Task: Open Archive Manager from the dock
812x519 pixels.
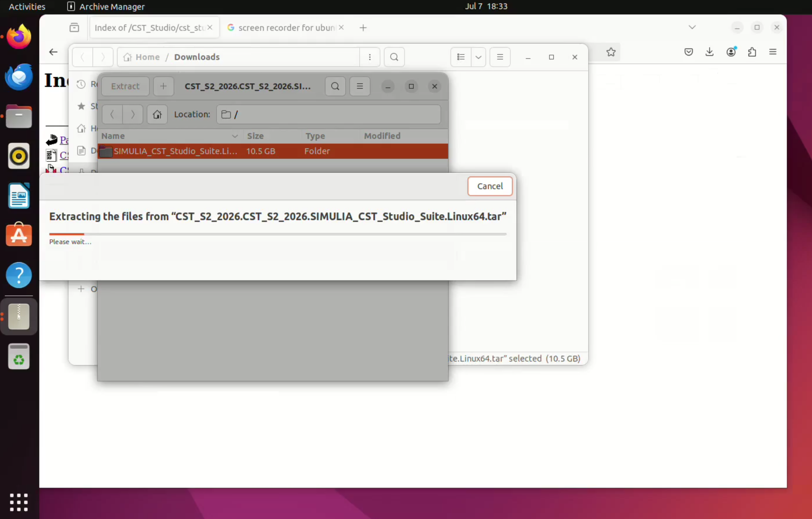Action: [x=19, y=317]
